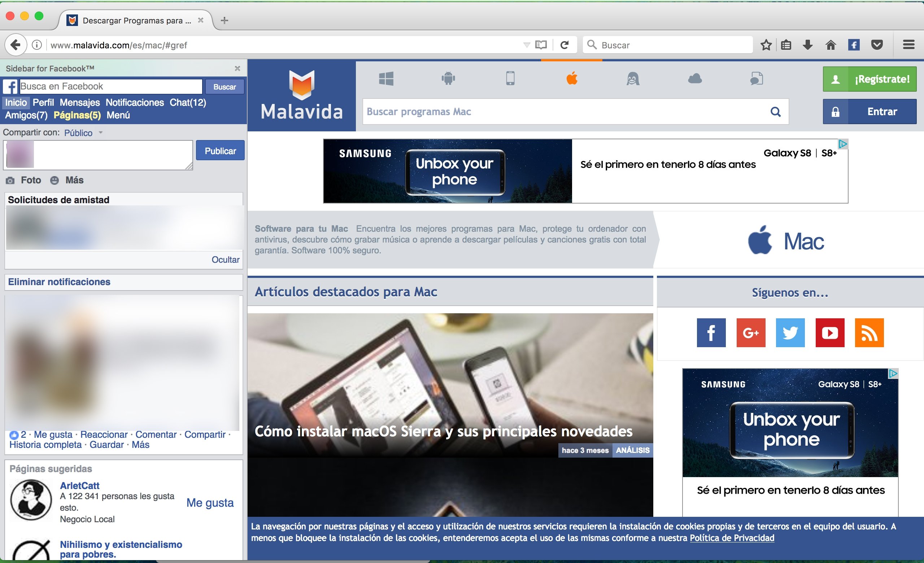Click the Entrar login button
Viewport: 924px width, 563px height.
click(x=869, y=112)
